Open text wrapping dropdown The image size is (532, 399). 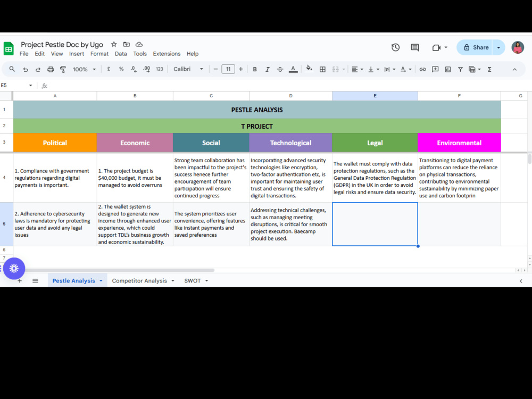[x=389, y=69]
